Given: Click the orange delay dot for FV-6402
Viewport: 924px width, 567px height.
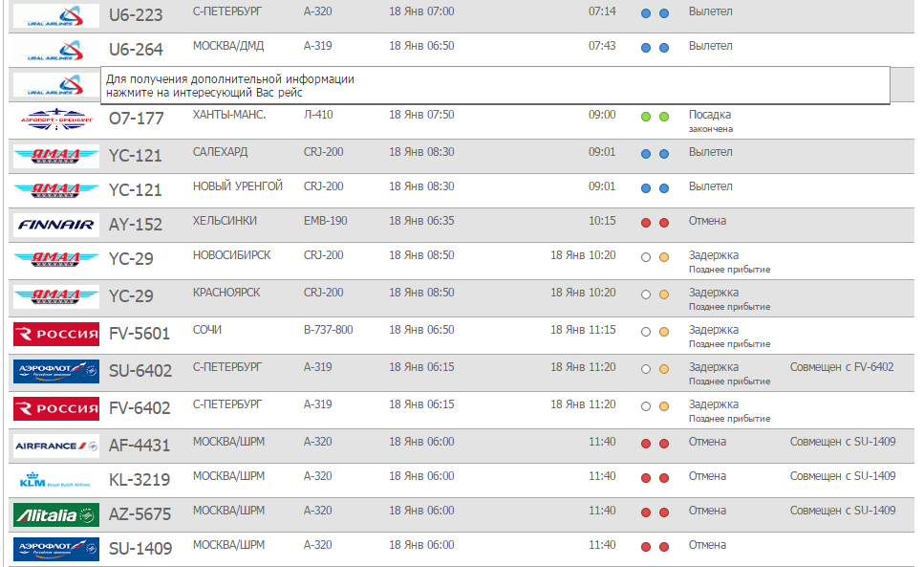Looking at the screenshot, I should [664, 407].
